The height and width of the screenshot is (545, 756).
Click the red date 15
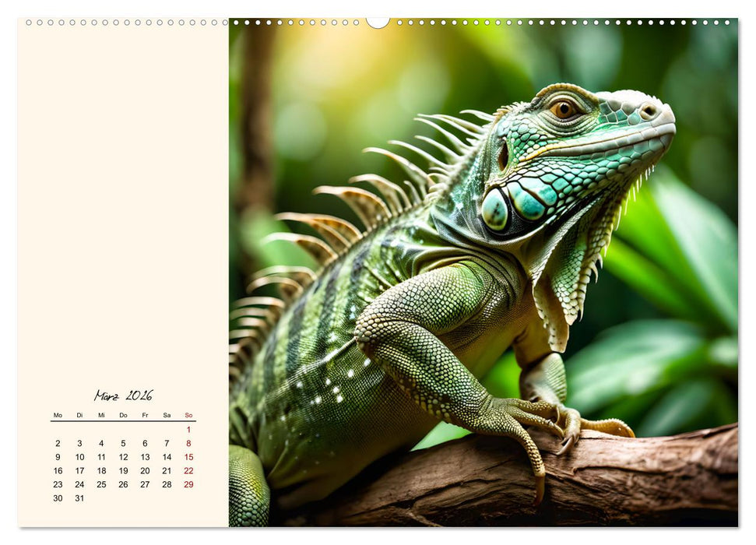point(188,455)
